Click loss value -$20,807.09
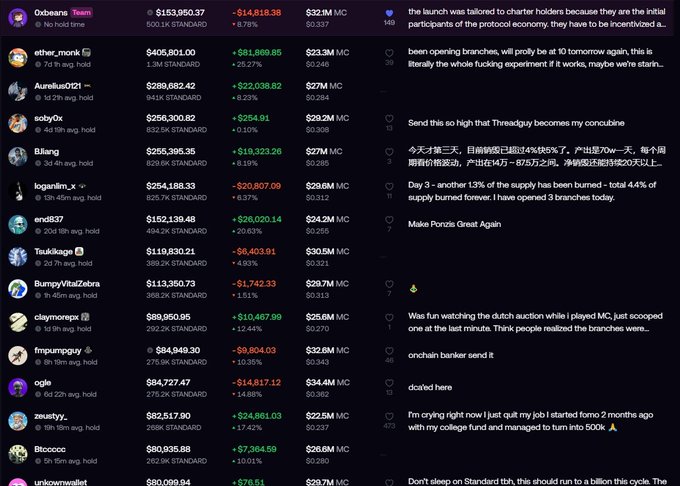The height and width of the screenshot is (486, 680). tap(256, 186)
